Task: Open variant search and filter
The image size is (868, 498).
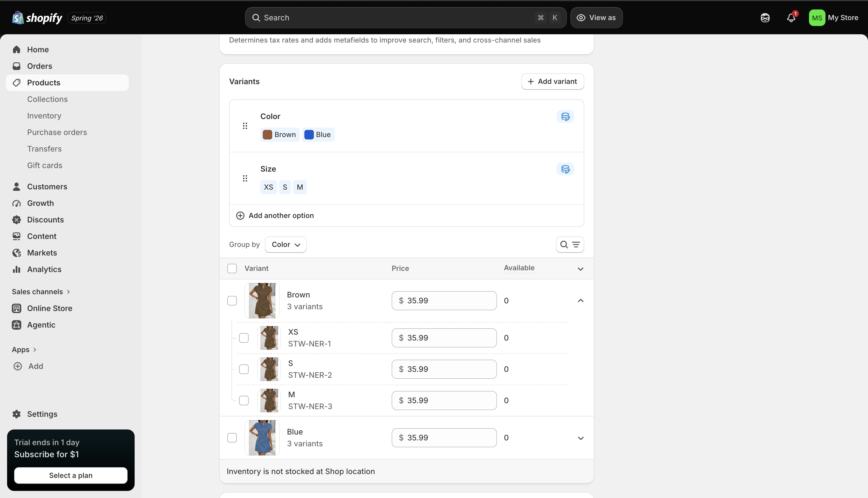Action: (x=570, y=245)
